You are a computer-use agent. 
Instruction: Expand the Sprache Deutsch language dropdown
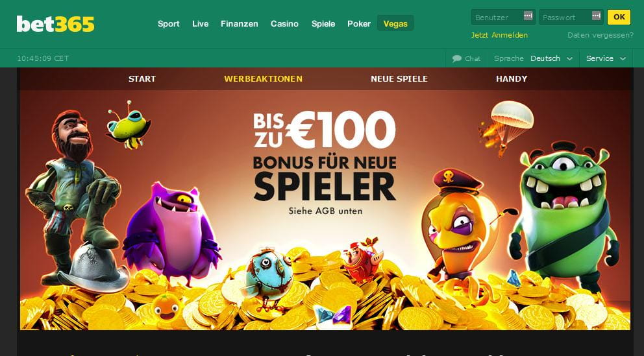pyautogui.click(x=552, y=58)
